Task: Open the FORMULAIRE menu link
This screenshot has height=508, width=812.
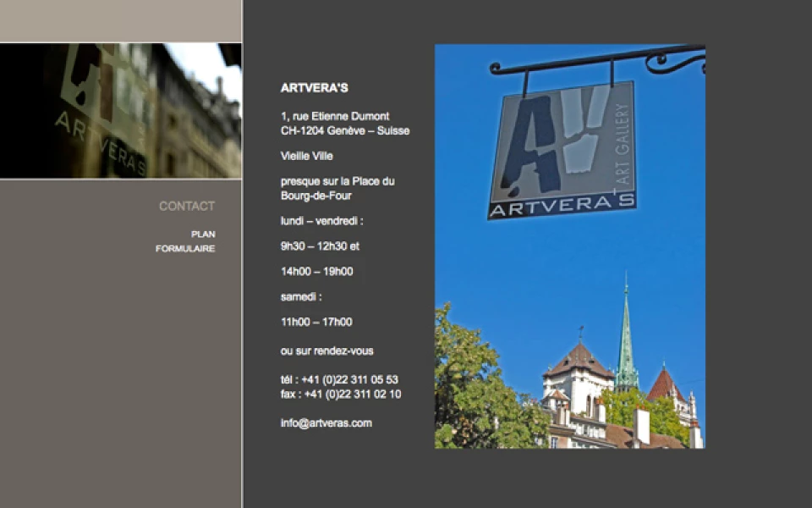Action: tap(185, 249)
